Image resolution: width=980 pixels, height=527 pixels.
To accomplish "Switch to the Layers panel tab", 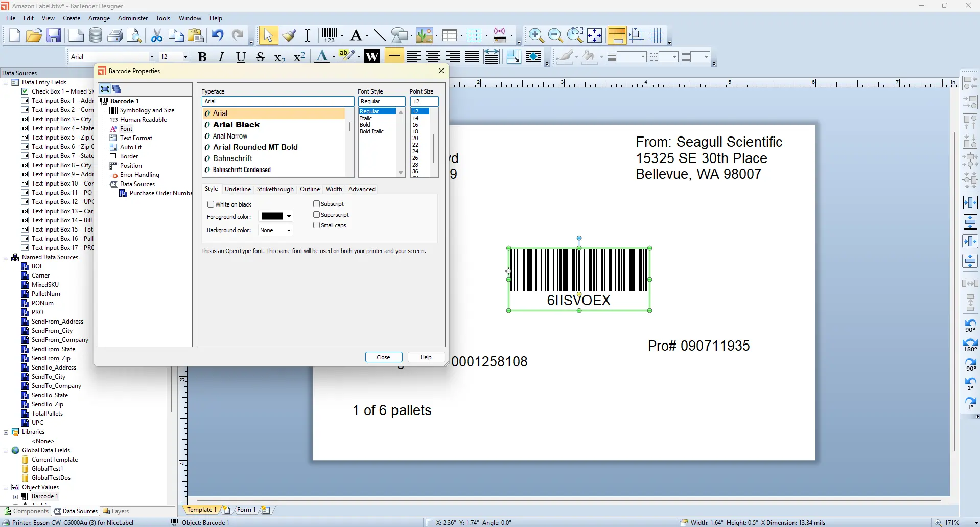I will click(116, 511).
